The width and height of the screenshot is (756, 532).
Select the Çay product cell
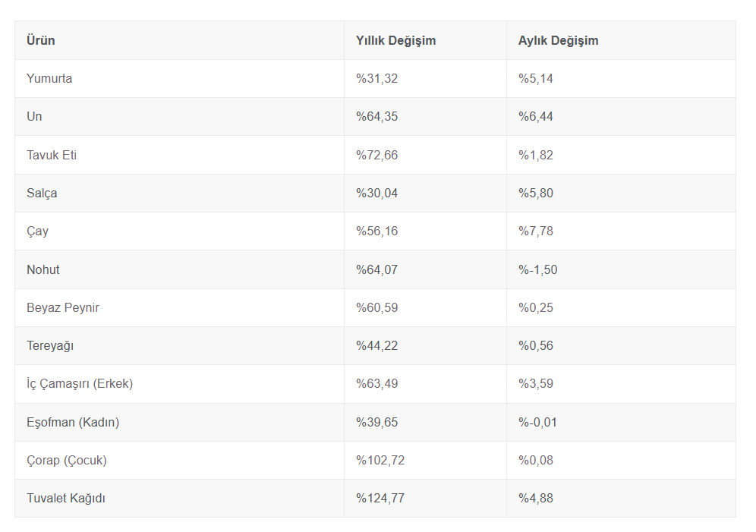(37, 231)
